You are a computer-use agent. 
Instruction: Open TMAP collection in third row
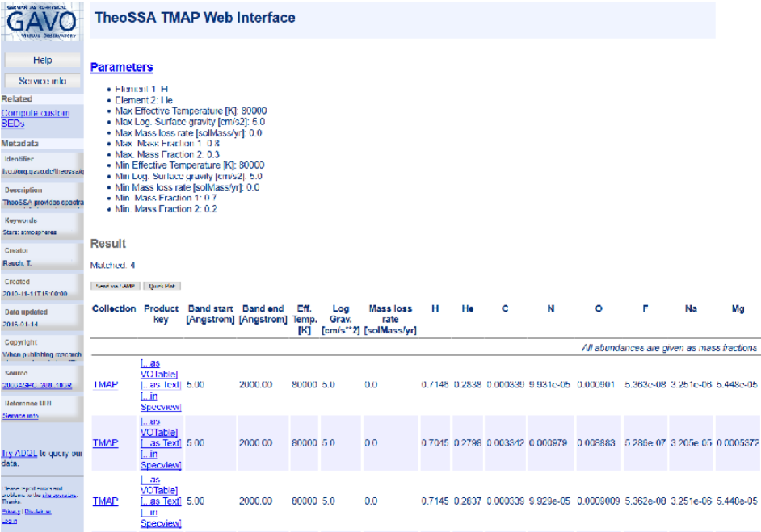tap(105, 501)
